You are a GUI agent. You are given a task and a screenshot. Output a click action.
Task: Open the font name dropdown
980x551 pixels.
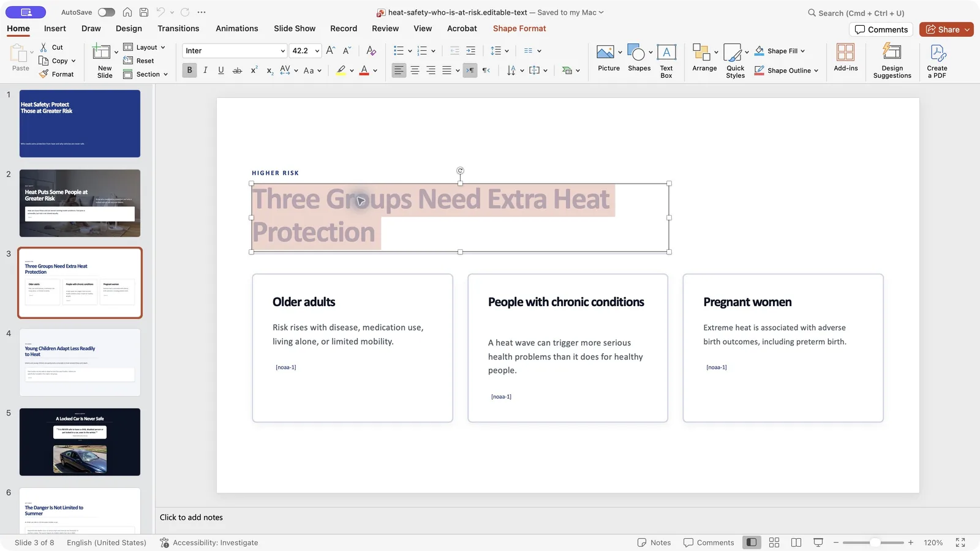tap(282, 51)
